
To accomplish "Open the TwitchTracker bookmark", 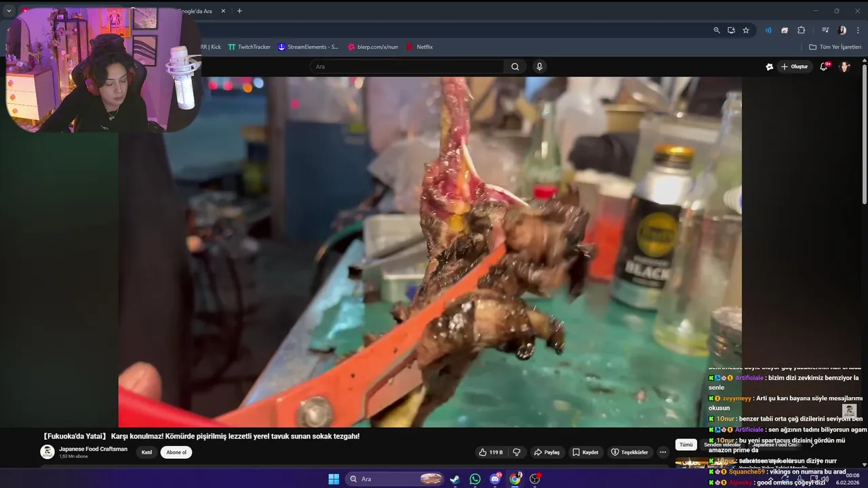I will (250, 47).
